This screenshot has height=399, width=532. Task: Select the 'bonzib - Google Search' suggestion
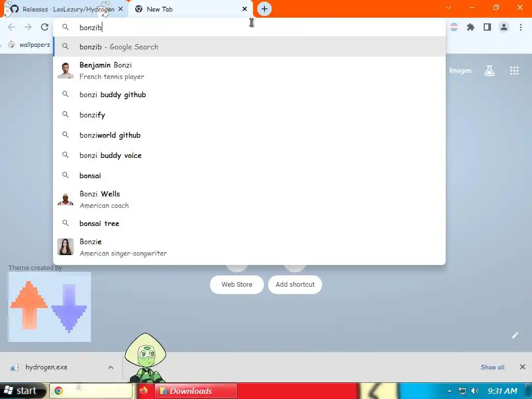tap(249, 47)
